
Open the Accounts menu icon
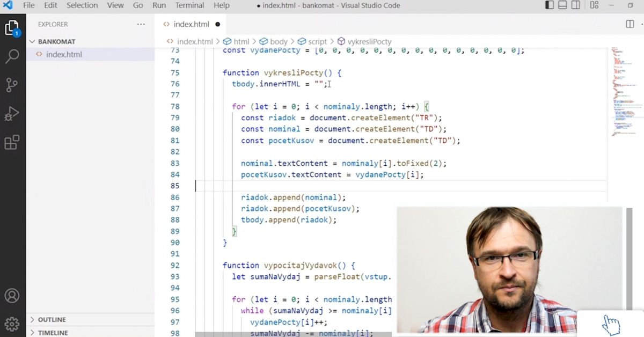point(12,296)
